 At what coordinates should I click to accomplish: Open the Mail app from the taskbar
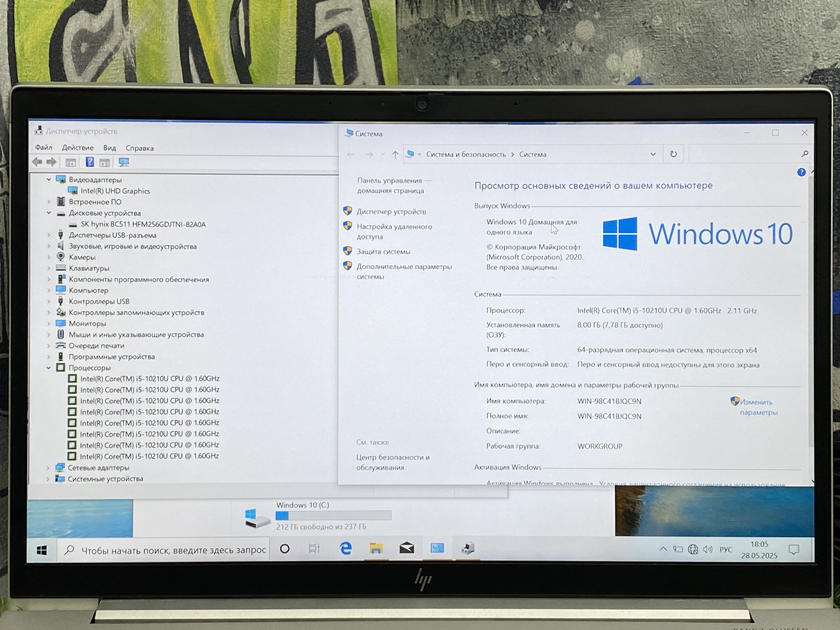(x=406, y=548)
